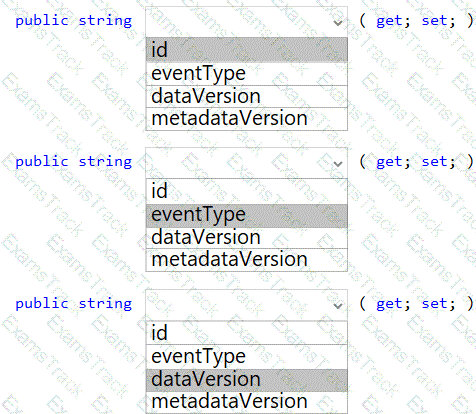Click the third empty combo box field

coord(246,305)
